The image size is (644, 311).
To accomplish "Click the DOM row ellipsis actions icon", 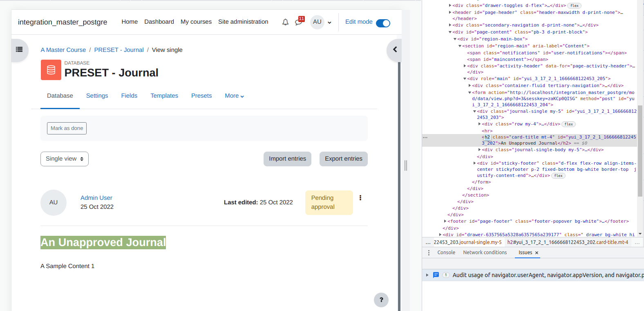I will tap(425, 137).
